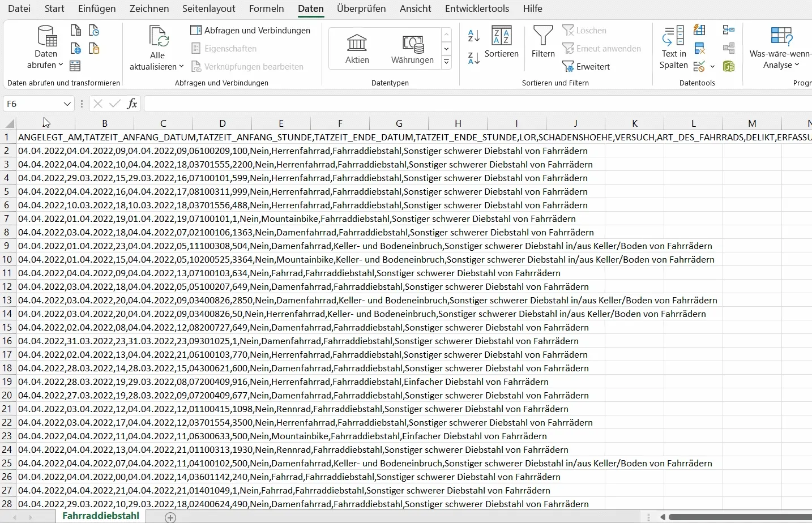Switch to the Seitenlayout tab
The image size is (812, 523).
click(209, 8)
